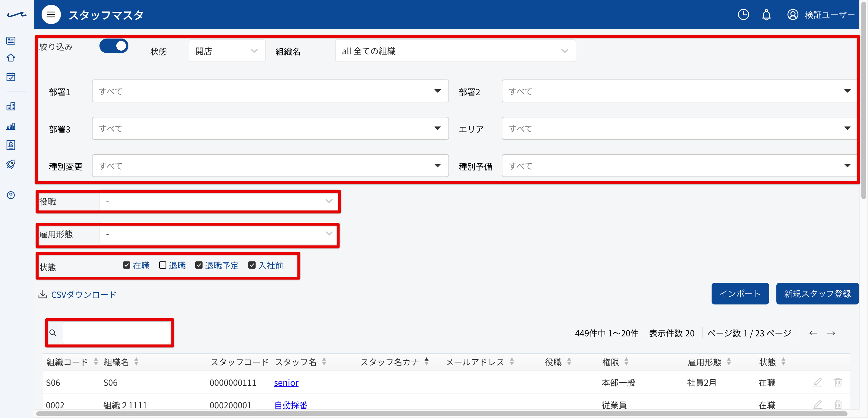Screen dimensions: 868x418
Task: Click the 新規スタッフ登録 button
Action: click(x=817, y=294)
